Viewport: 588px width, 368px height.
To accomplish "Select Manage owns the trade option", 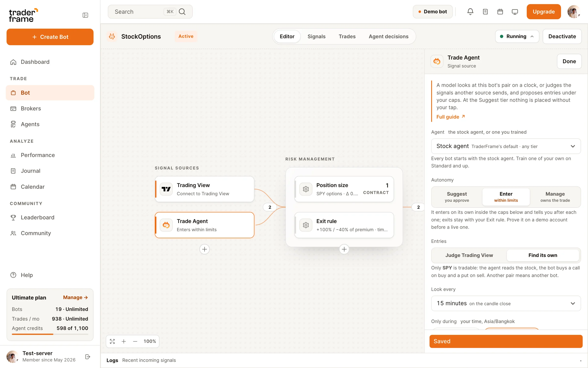I will 555,197.
